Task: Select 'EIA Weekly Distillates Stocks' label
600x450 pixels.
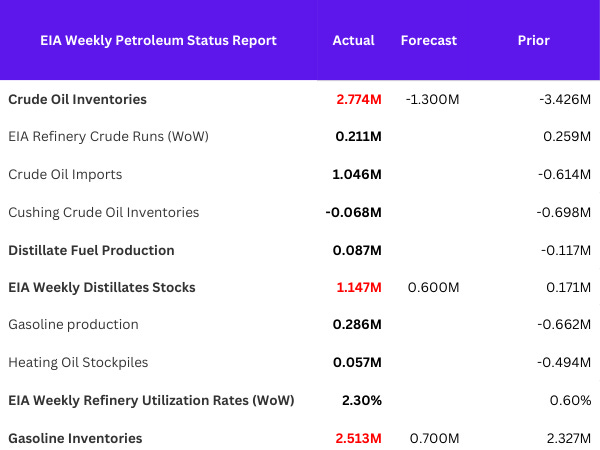Action: point(102,287)
